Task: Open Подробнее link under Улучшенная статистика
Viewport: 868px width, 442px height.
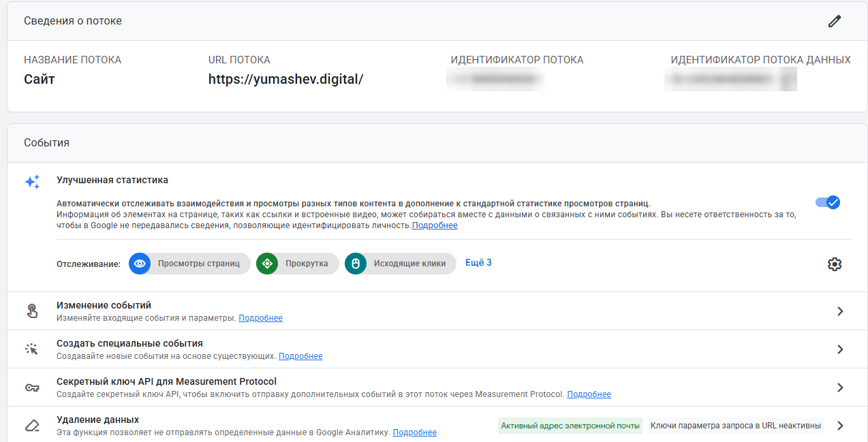Action: pos(435,225)
